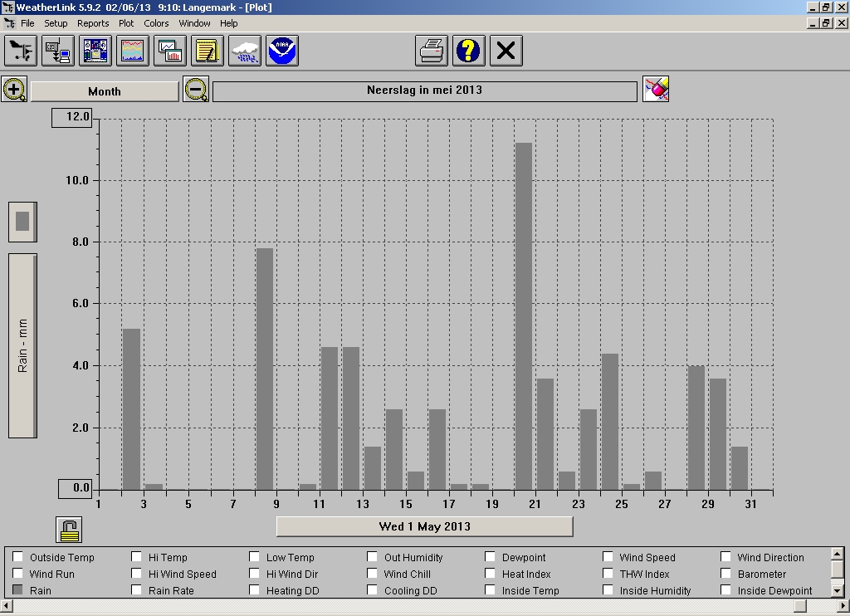Viewport: 850px width, 616px height.
Task: Click the horizontal scrollbar left arrow
Action: pos(6,605)
